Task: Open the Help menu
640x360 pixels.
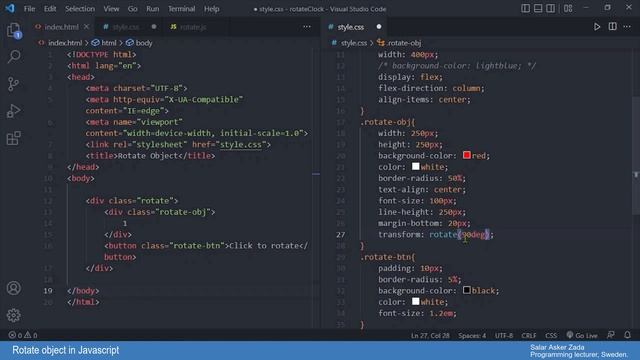Action: click(211, 9)
